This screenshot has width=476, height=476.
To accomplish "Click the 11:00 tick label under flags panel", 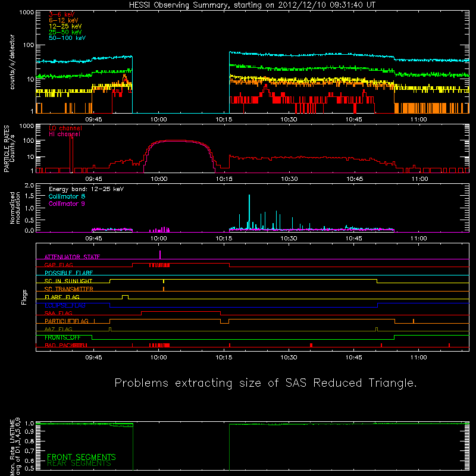I will (x=419, y=358).
